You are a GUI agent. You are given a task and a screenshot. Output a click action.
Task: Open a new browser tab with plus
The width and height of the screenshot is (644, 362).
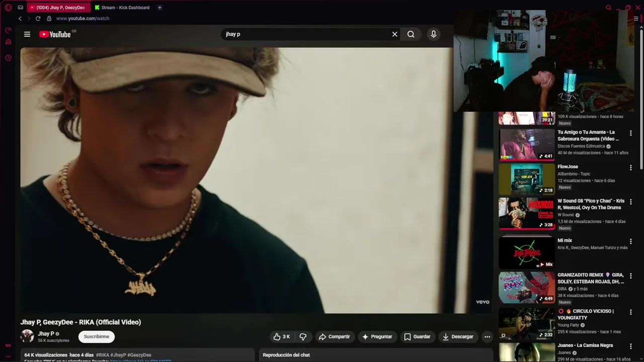(x=159, y=8)
